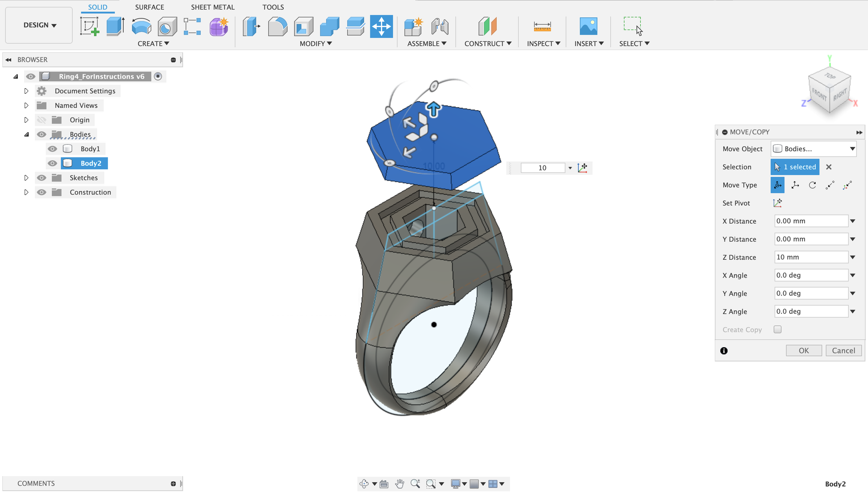The image size is (868, 493).
Task: Open the Surface tab
Action: point(149,7)
